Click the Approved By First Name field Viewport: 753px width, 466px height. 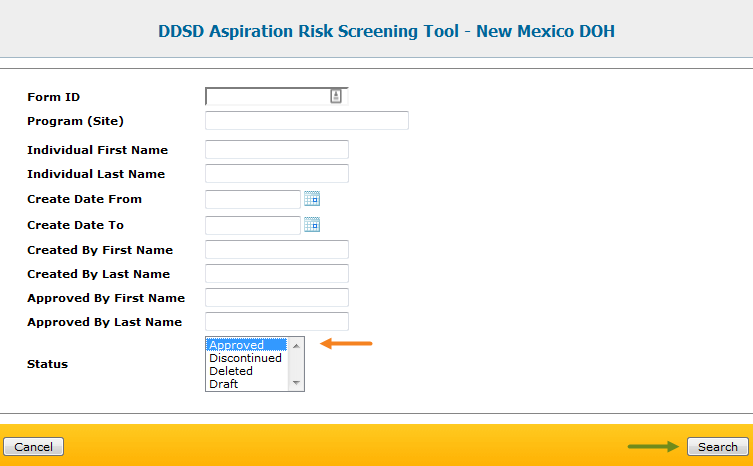pyautogui.click(x=277, y=297)
